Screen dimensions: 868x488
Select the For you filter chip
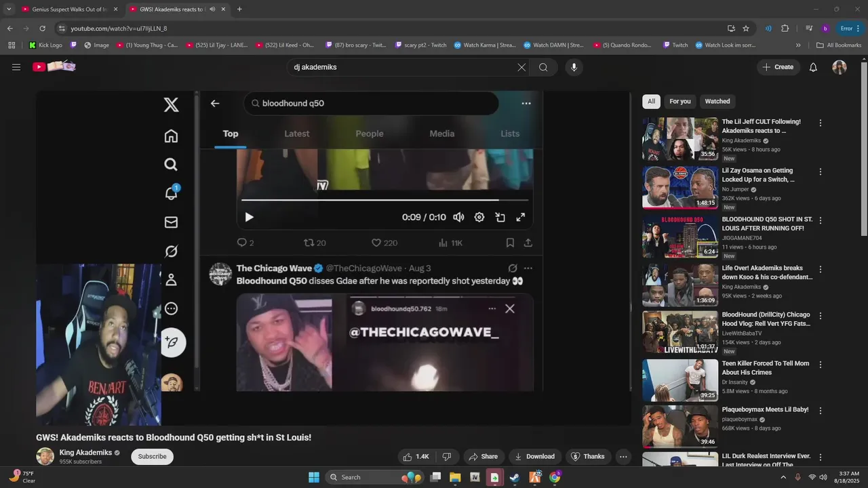pyautogui.click(x=680, y=102)
